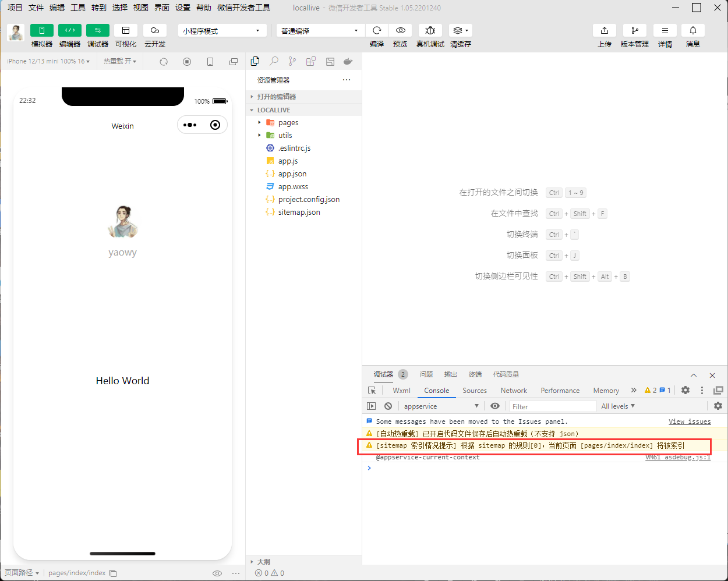Detach the simulator into separate window

[234, 62]
